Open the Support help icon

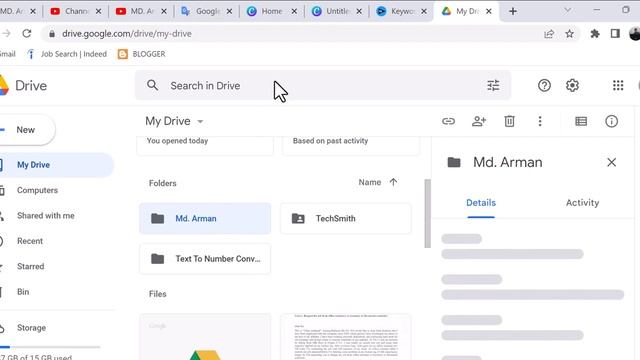click(544, 85)
